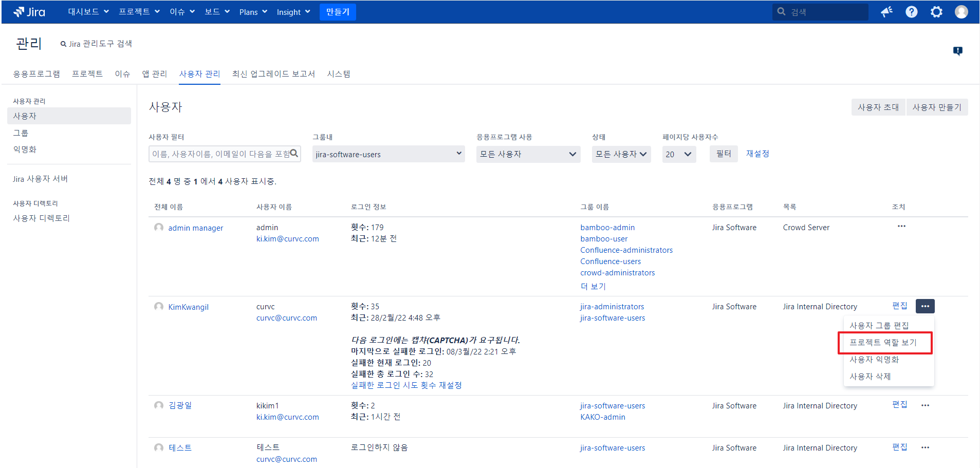The image size is (980, 468).
Task: Click avatar icon beside 김광일
Action: click(x=159, y=405)
